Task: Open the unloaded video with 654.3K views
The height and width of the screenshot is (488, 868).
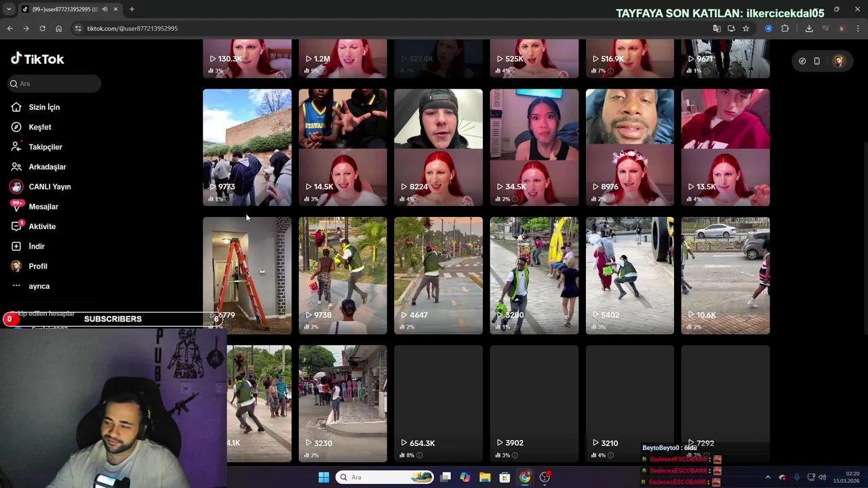Action: pos(438,403)
